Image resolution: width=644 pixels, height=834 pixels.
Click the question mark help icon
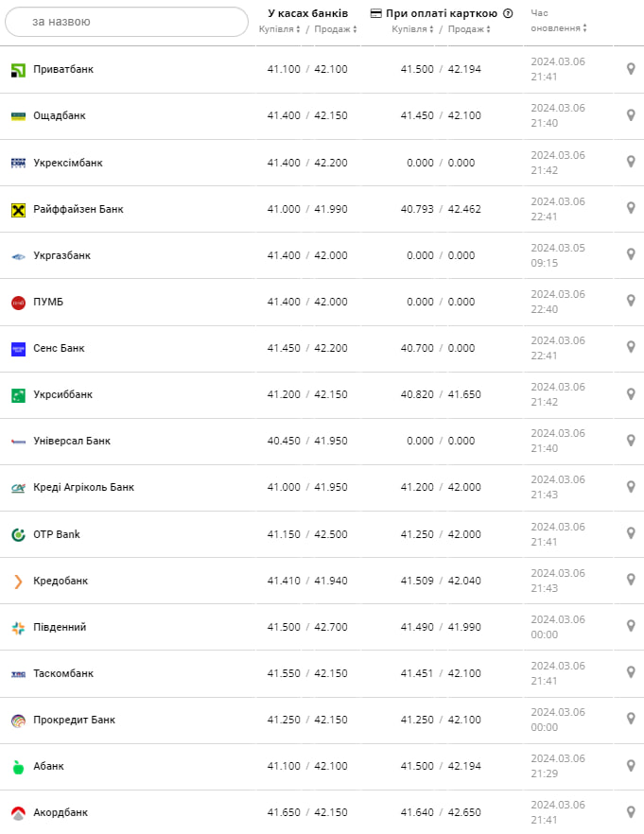(508, 13)
